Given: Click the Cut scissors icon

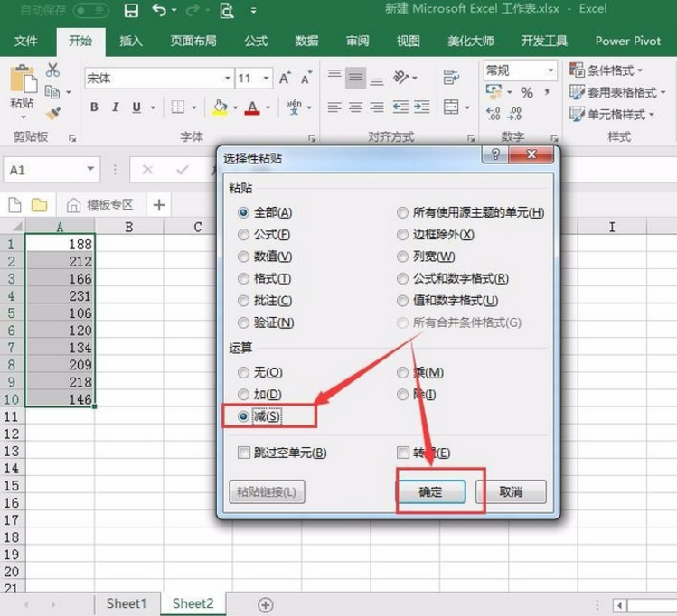Looking at the screenshot, I should pos(52,70).
